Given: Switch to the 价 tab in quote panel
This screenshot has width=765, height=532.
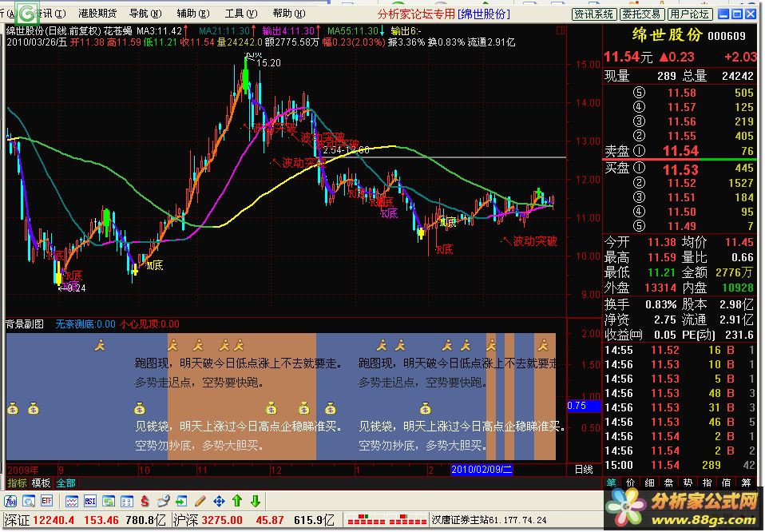Looking at the screenshot, I should (630, 482).
